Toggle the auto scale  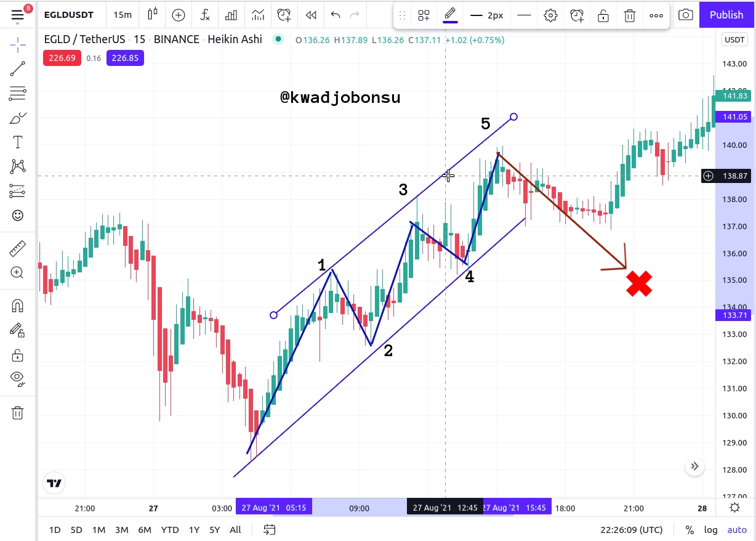pos(737,530)
